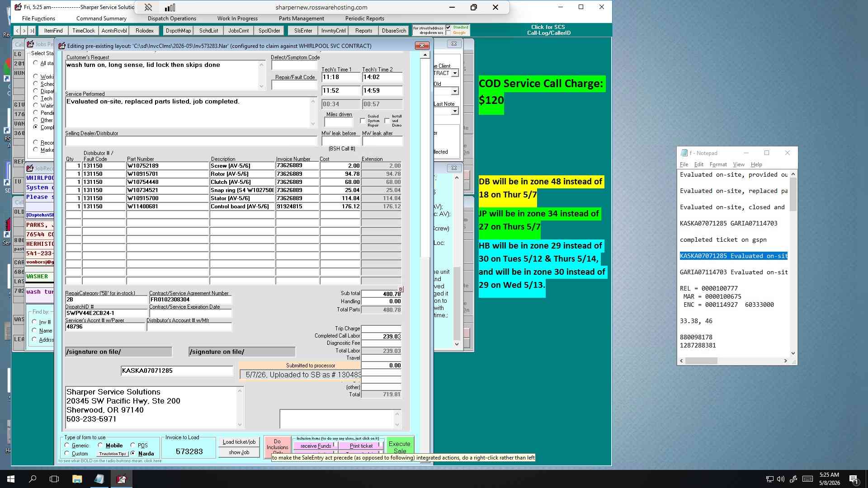Click the connection signal strength icon
This screenshot has width=868, height=488.
[170, 7]
